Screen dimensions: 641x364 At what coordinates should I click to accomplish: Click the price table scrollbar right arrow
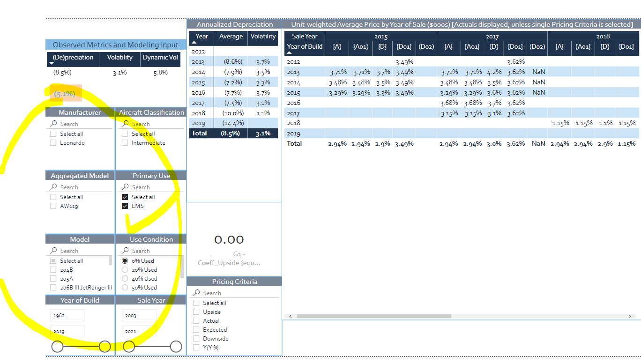(629, 316)
